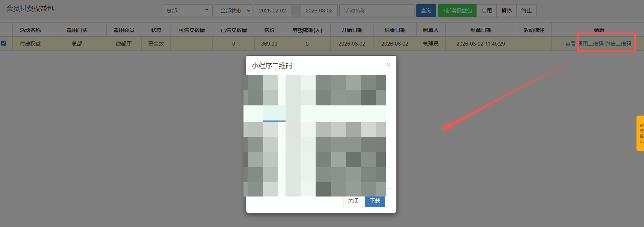Open the 总部 store dropdown
This screenshot has height=227, width=644.
point(188,11)
